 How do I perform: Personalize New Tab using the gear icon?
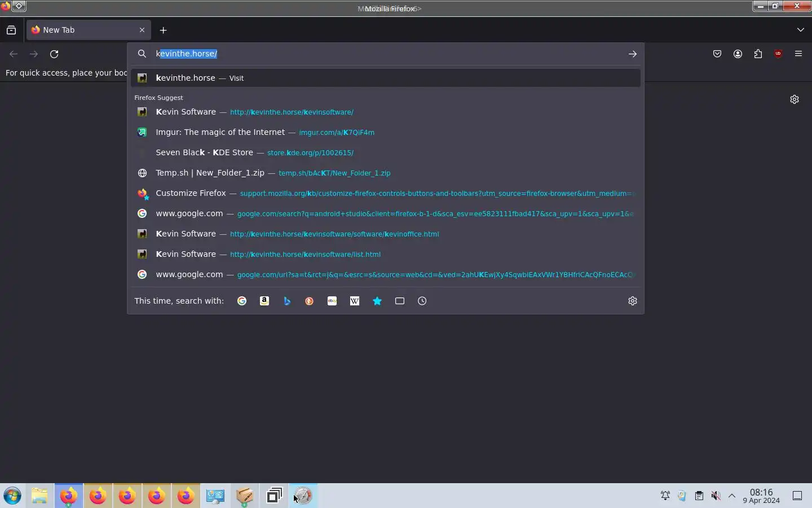click(x=795, y=99)
